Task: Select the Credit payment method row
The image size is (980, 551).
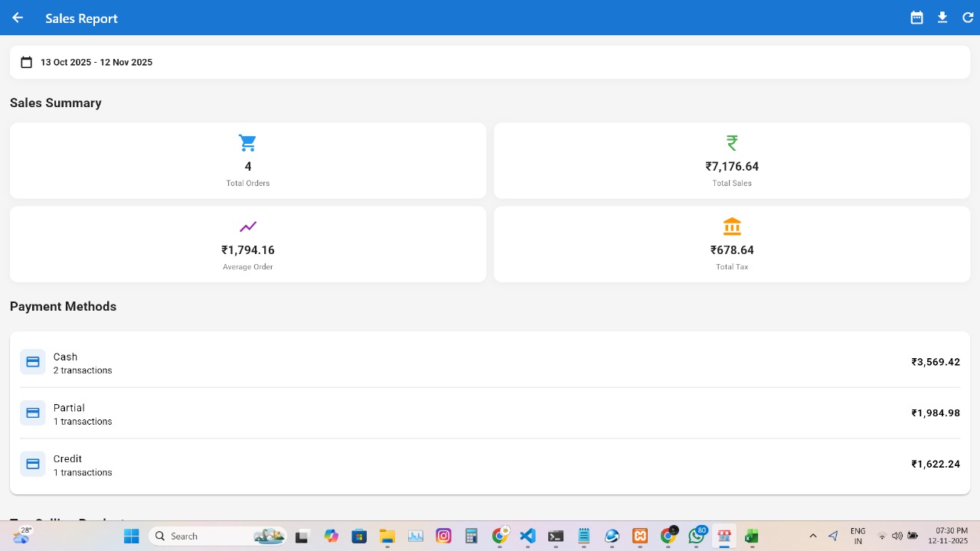Action: 490,465
